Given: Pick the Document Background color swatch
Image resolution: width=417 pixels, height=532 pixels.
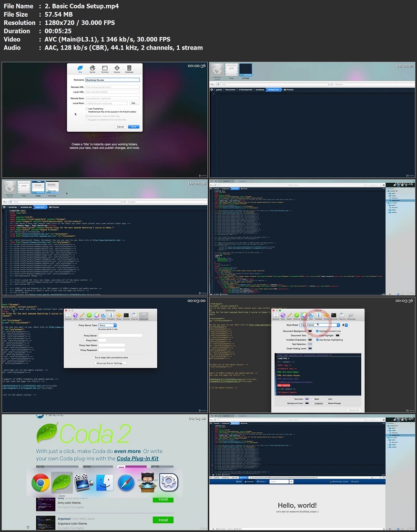Looking at the screenshot, I should [x=310, y=331].
